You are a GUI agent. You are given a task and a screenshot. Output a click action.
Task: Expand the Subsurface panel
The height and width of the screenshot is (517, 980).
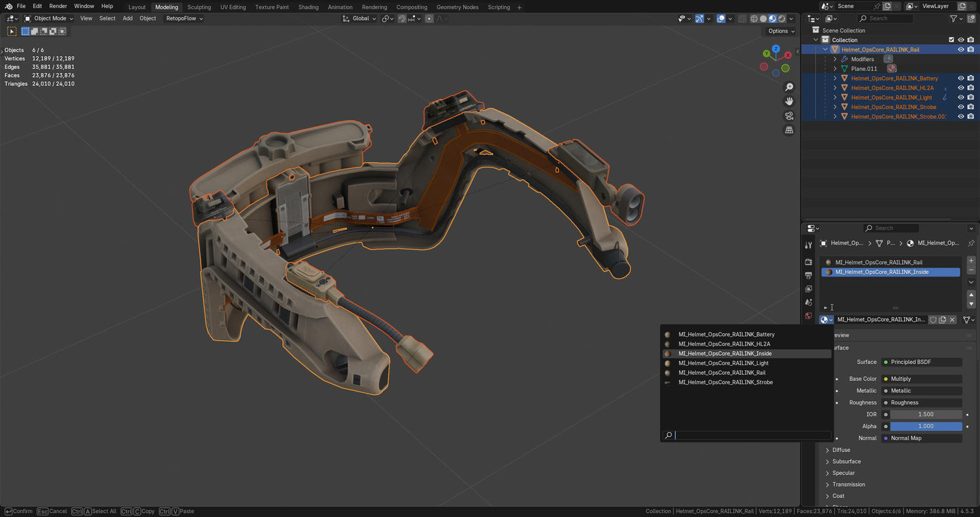[846, 461]
